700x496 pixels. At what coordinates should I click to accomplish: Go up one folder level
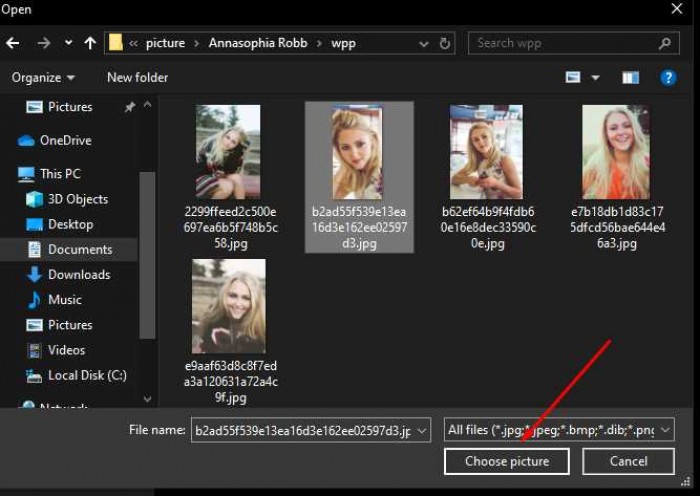90,43
